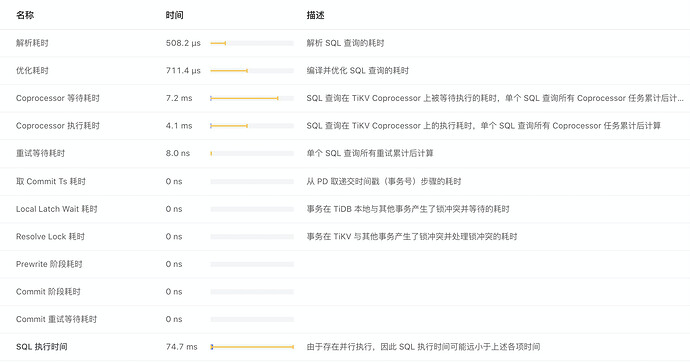Select the Local Latch Wait 耗时 name
The image size is (690, 363).
click(56, 209)
